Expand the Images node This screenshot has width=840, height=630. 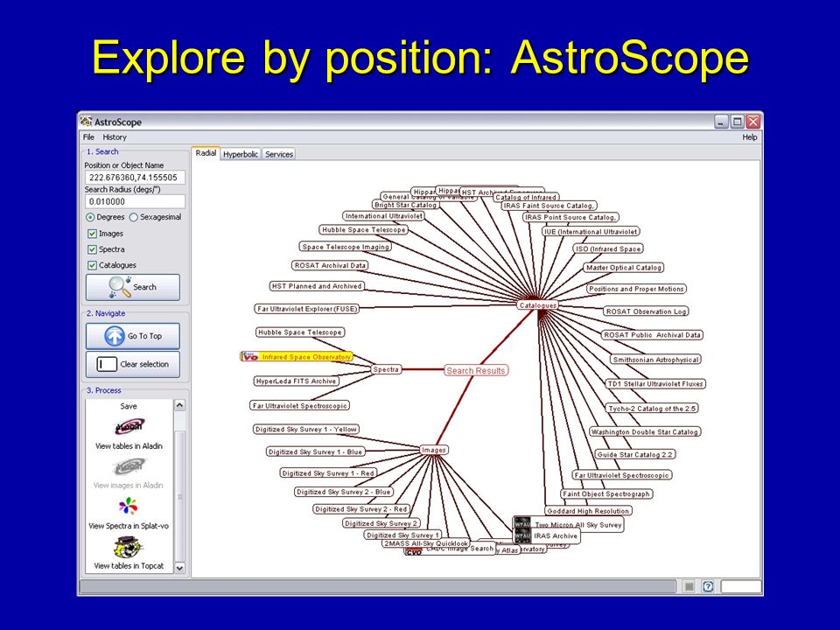(434, 450)
